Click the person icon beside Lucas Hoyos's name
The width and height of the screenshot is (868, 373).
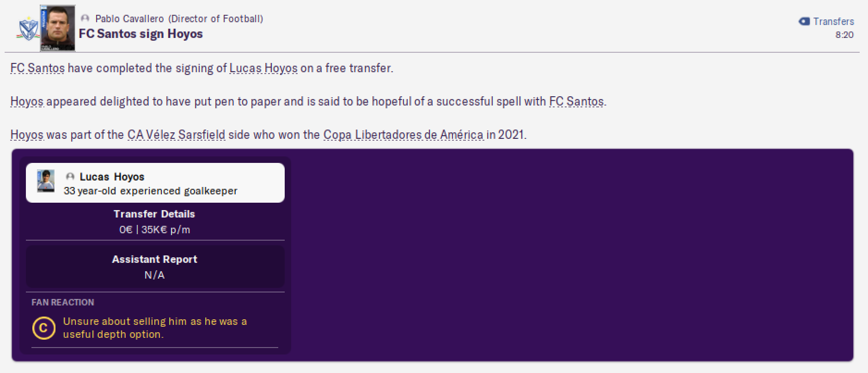coord(70,176)
